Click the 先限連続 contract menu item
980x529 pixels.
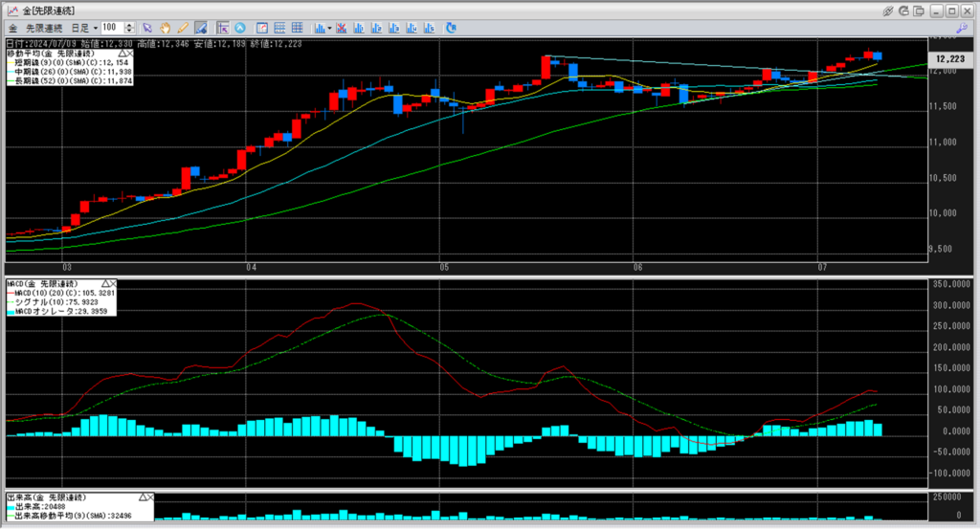[42, 28]
